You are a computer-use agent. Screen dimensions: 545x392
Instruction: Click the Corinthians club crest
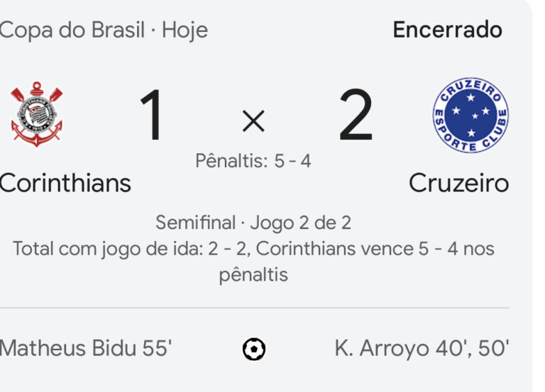pyautogui.click(x=36, y=115)
